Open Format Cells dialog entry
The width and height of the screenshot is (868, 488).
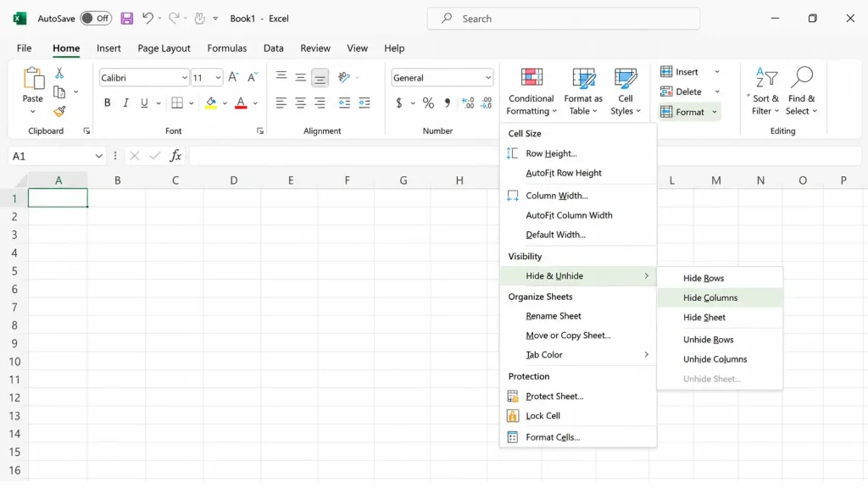coord(578,437)
